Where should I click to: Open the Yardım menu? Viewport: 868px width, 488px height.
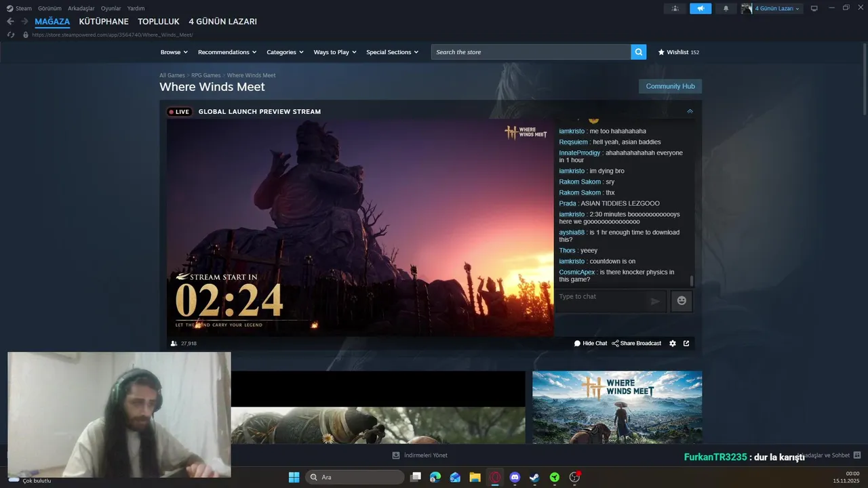pos(136,9)
